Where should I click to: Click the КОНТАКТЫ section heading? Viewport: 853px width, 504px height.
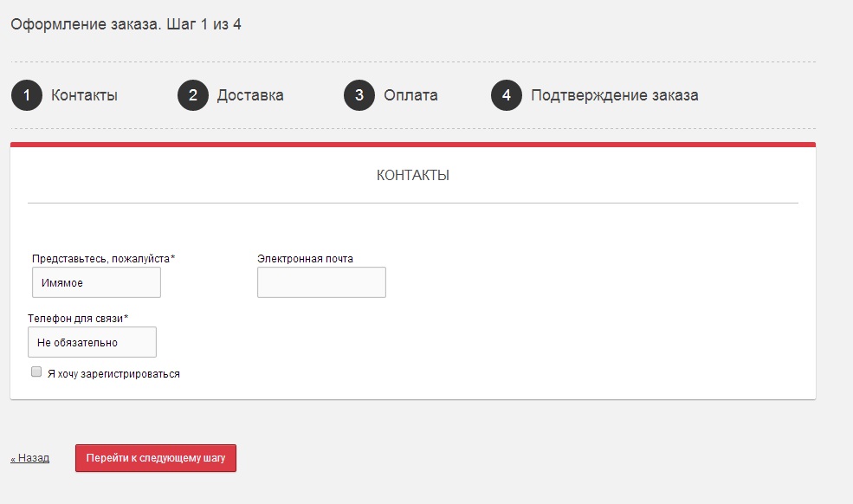pyautogui.click(x=413, y=175)
